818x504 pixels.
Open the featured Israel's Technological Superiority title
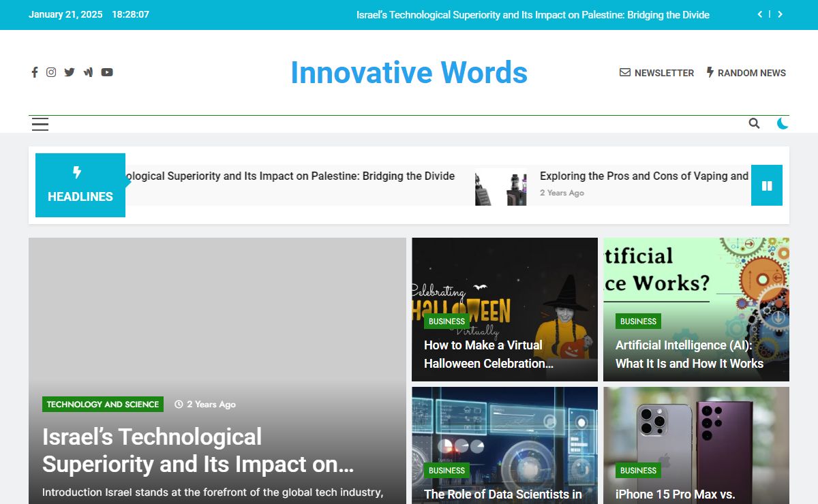[x=198, y=450]
